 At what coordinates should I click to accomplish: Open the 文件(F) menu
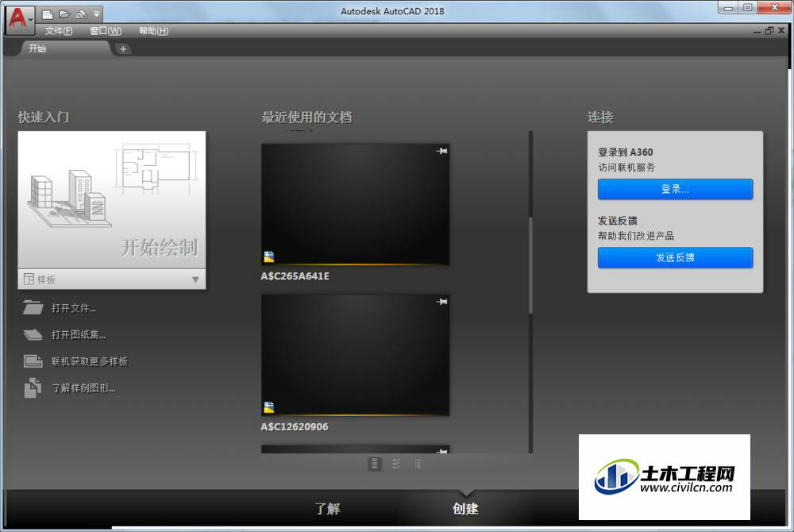[59, 31]
